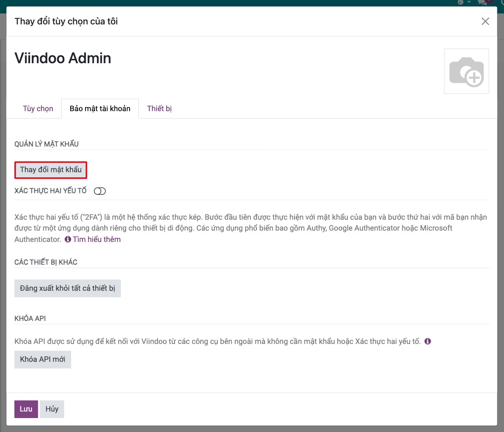Cancel with the 'Hủy' button
Viewport: 504px width, 432px height.
pos(52,409)
